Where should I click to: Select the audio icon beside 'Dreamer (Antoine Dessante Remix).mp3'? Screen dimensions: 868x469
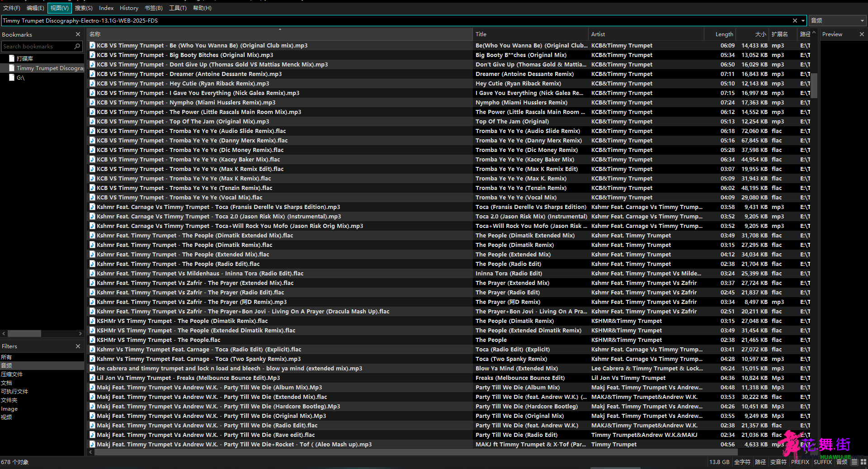pos(92,74)
